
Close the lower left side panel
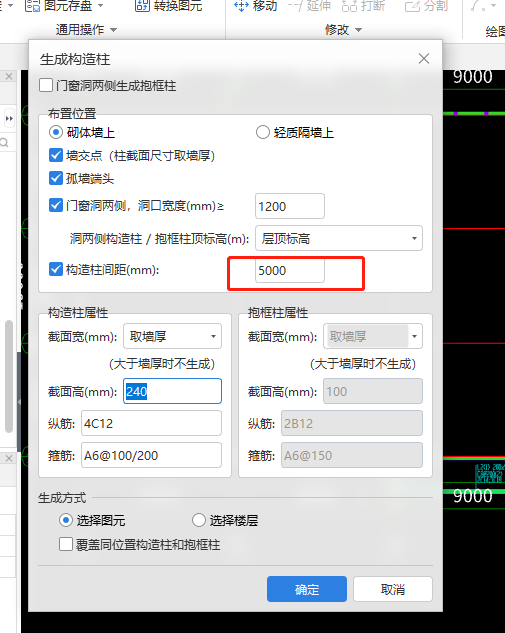[x=9, y=458]
